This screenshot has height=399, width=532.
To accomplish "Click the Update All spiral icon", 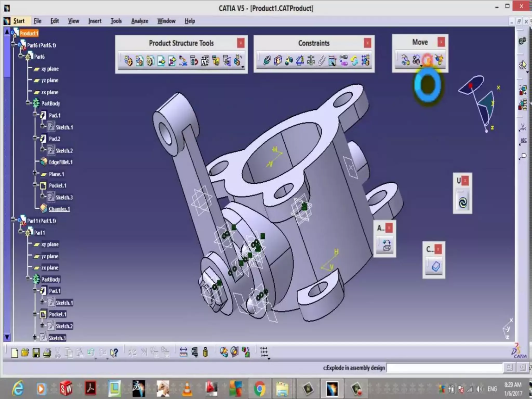I will point(463,202).
